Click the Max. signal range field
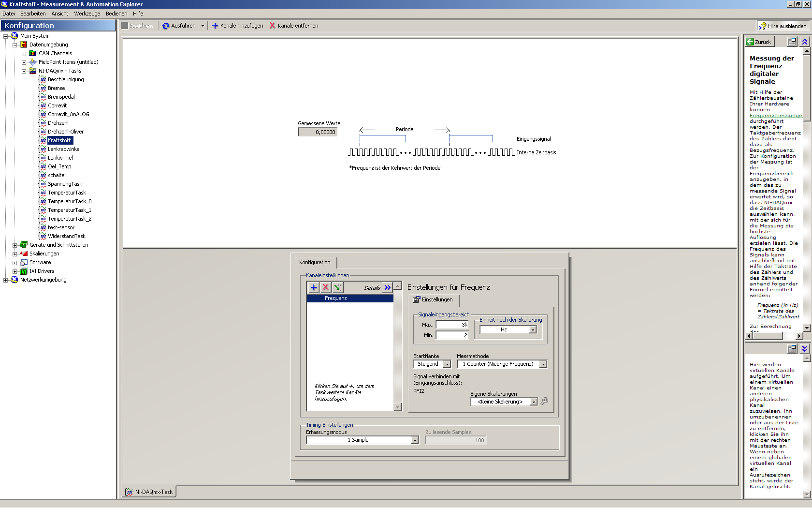812x508 pixels. [x=452, y=325]
